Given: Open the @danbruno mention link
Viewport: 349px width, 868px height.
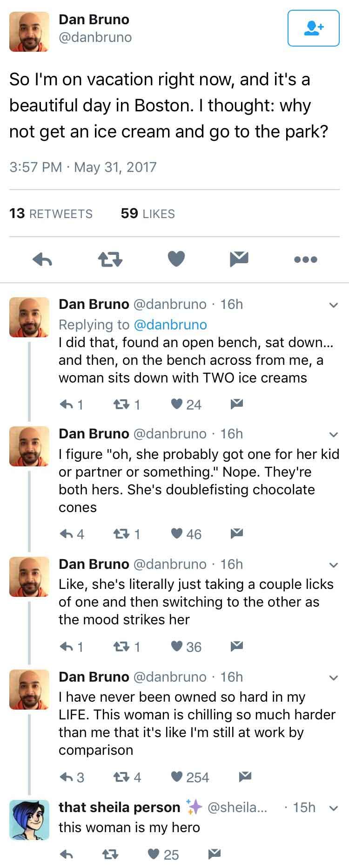Looking at the screenshot, I should tap(170, 324).
